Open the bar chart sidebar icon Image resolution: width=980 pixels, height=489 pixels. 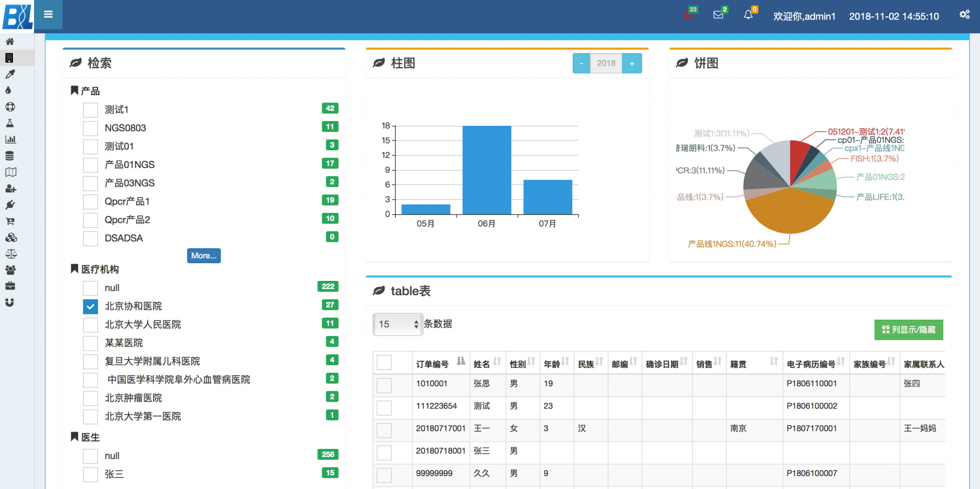(10, 139)
